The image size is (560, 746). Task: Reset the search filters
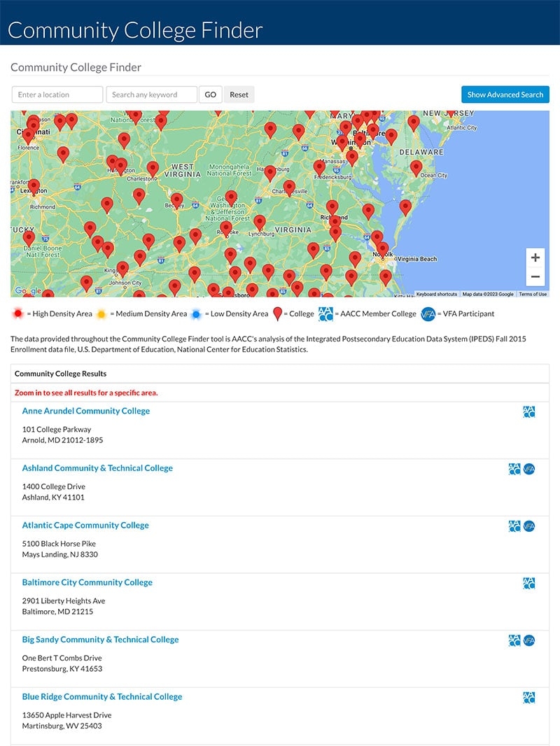tap(239, 94)
